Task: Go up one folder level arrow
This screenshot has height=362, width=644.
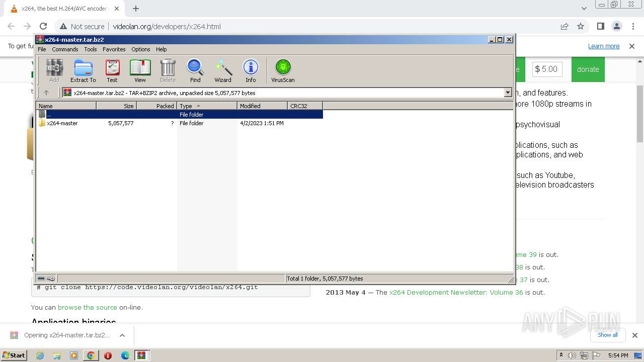Action: 46,93
